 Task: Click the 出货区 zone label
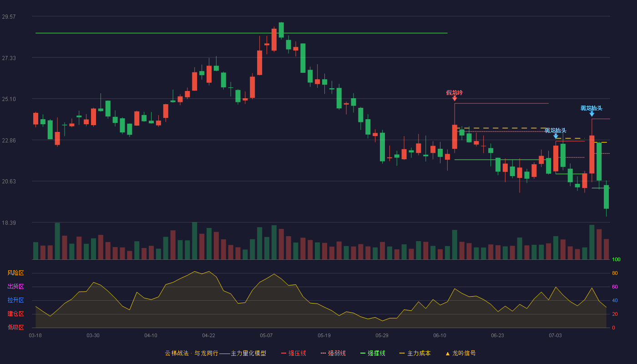(15, 287)
